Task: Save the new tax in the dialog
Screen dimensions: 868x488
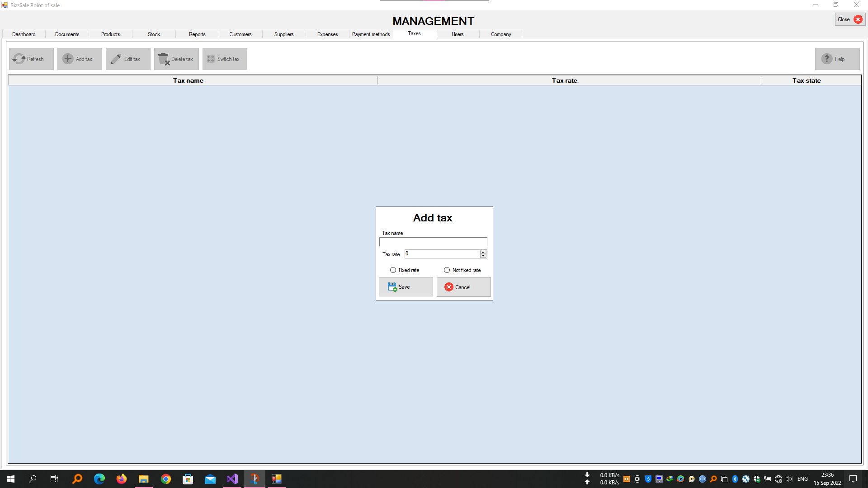Action: pos(406,287)
